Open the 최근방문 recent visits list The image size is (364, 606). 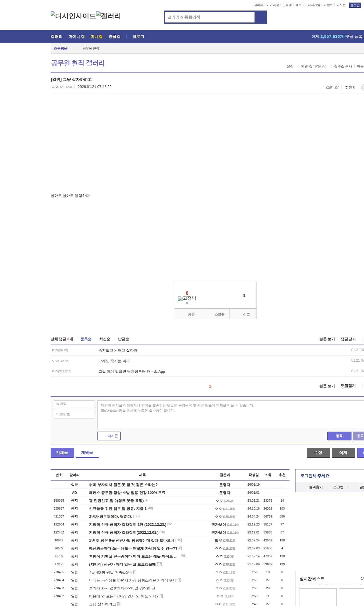tap(61, 48)
